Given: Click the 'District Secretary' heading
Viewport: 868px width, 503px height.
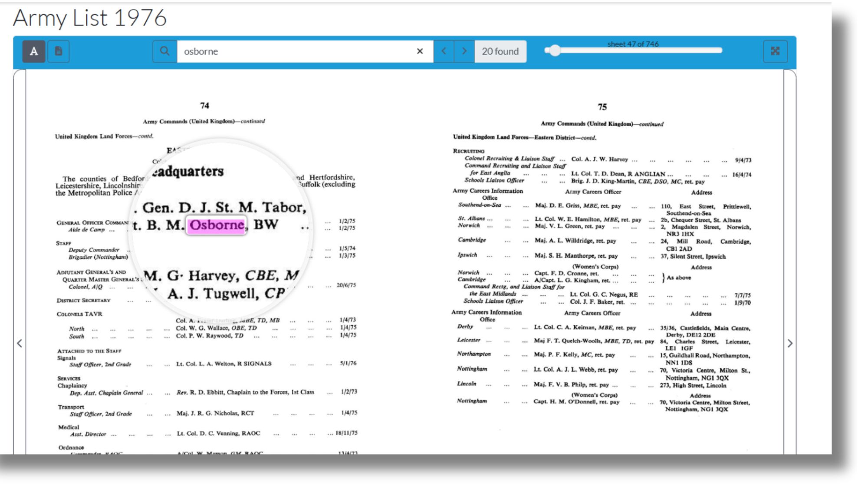Looking at the screenshot, I should [x=83, y=300].
